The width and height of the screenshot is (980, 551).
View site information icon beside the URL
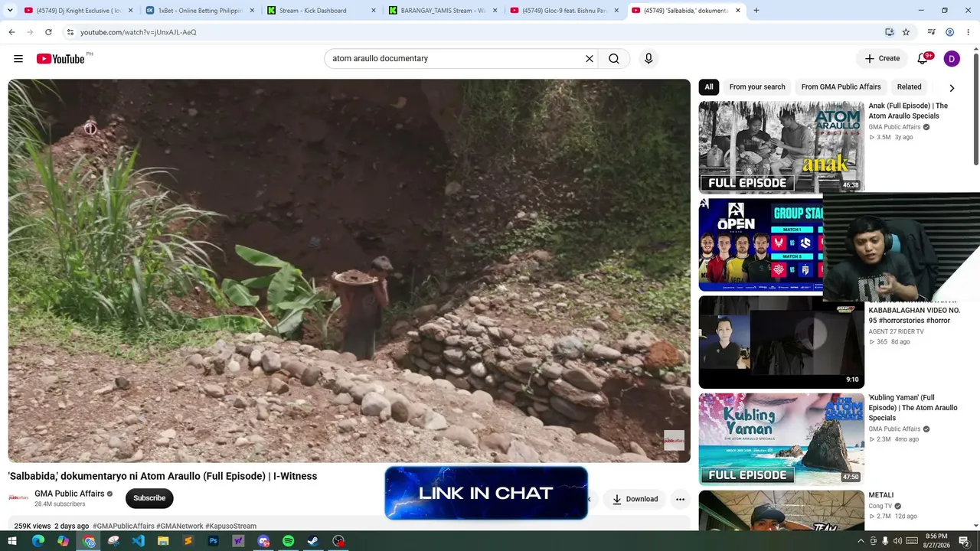(x=70, y=32)
